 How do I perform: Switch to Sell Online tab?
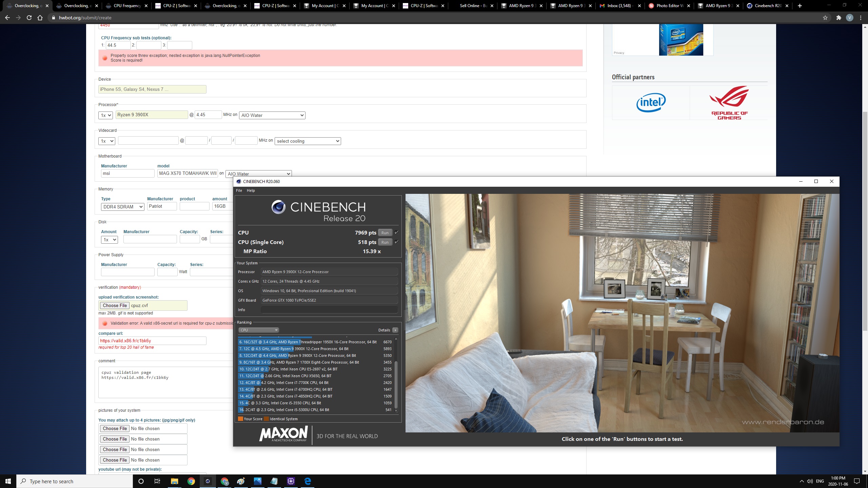[x=473, y=6]
